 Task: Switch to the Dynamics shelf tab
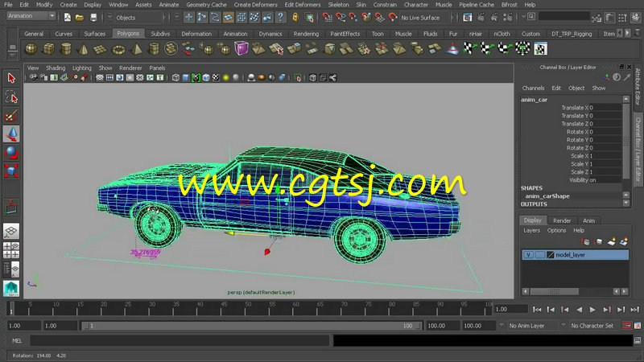pyautogui.click(x=270, y=34)
